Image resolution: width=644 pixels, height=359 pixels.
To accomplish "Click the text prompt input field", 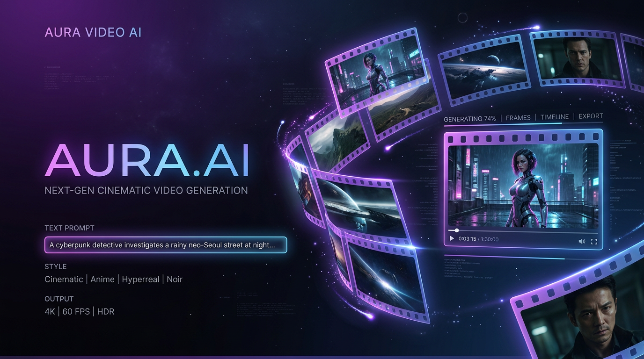I will point(166,245).
